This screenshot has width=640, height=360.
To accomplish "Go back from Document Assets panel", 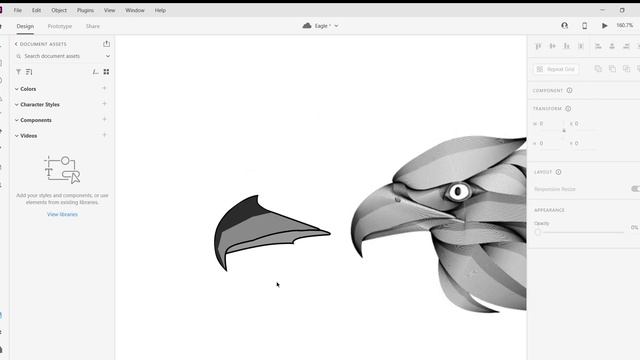I will click(x=16, y=44).
